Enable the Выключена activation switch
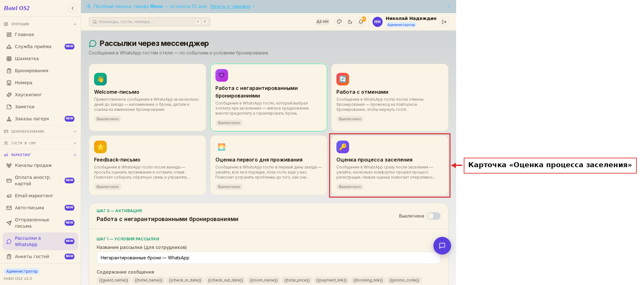 [433, 216]
